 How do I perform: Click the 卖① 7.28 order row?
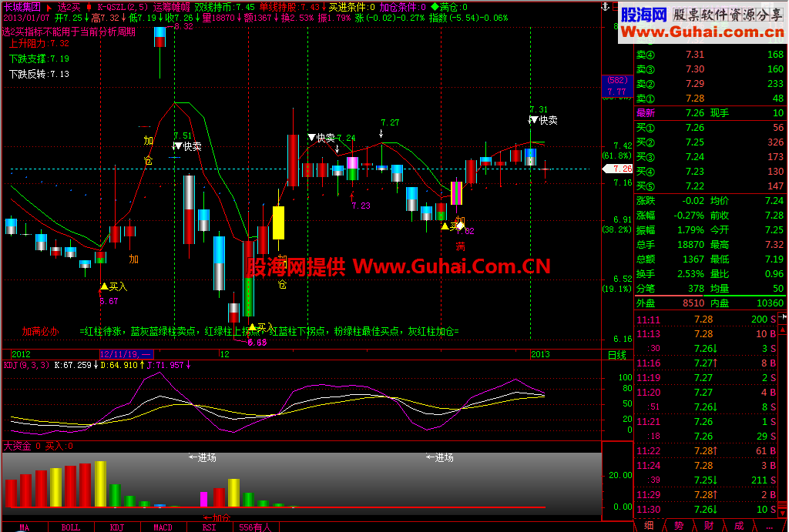point(710,99)
